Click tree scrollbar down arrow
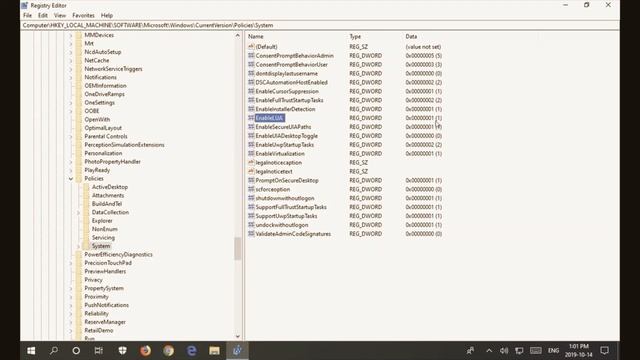The height and width of the screenshot is (360, 640). (238, 336)
